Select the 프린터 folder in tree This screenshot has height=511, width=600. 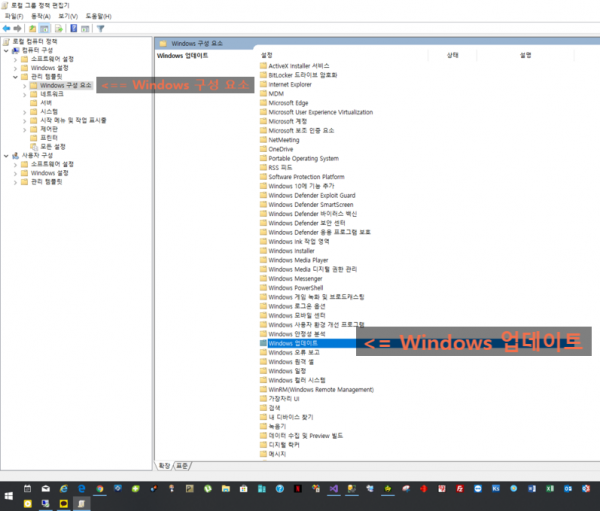tap(49, 138)
